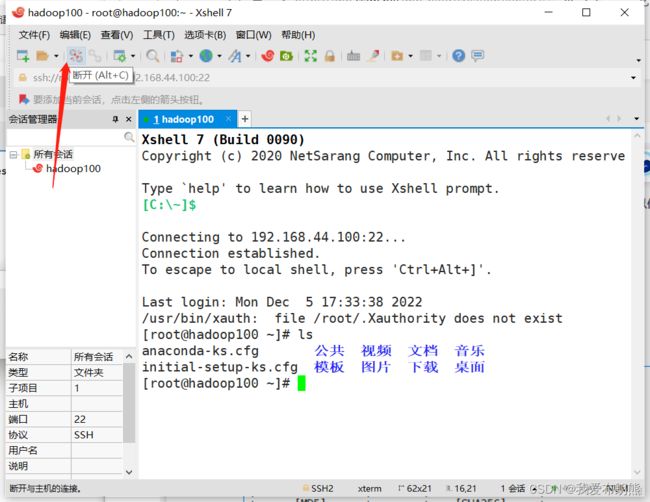Click the 类型 value 文件夹 cell
This screenshot has height=502, width=650.
97,372
